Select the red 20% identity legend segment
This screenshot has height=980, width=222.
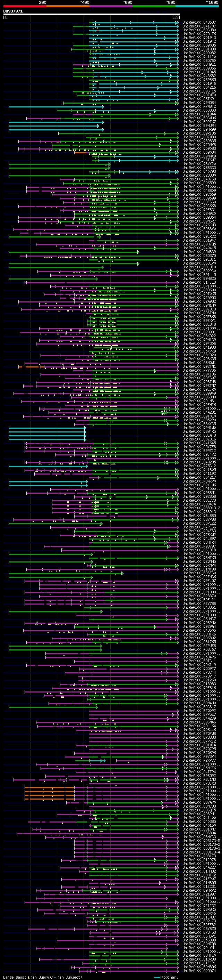(x=25, y=6)
